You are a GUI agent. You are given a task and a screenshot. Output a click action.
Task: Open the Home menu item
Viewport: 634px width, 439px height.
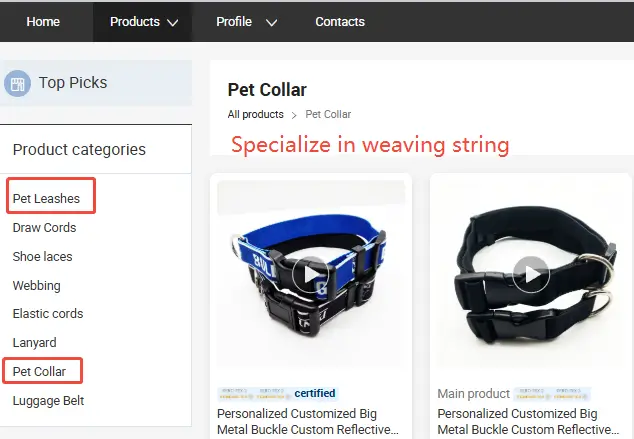coord(43,22)
